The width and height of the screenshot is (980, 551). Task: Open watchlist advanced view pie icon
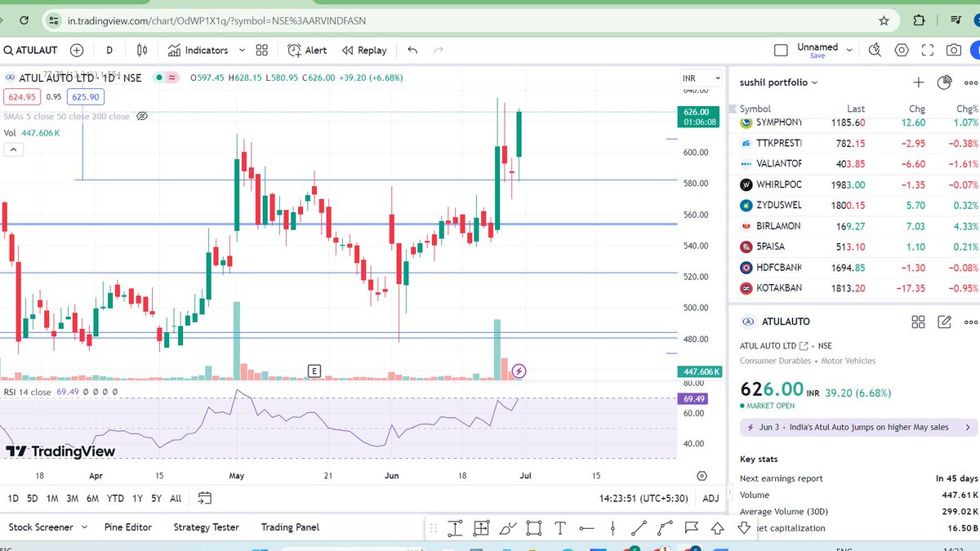pos(945,82)
